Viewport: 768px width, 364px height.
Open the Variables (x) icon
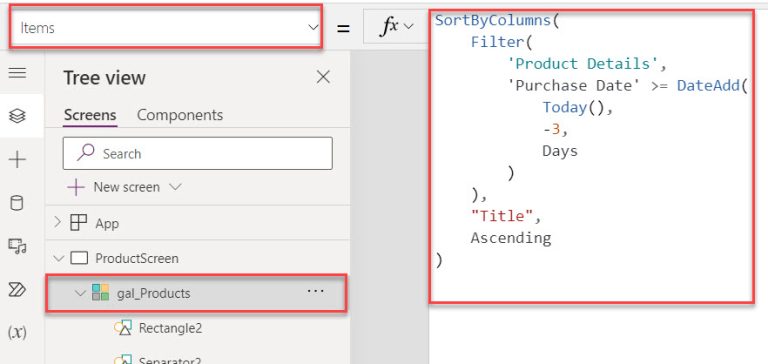click(17, 332)
